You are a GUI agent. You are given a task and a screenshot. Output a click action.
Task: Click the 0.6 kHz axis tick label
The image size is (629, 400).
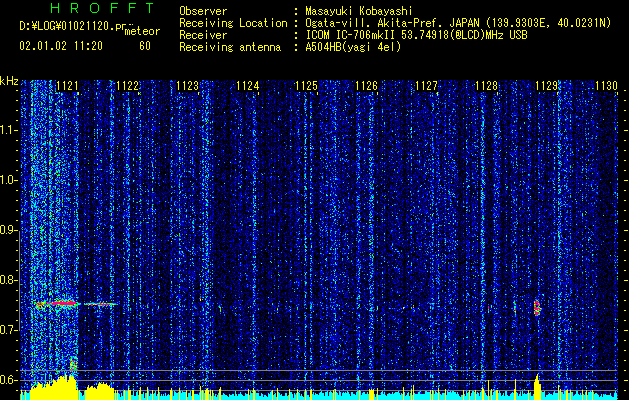9,380
